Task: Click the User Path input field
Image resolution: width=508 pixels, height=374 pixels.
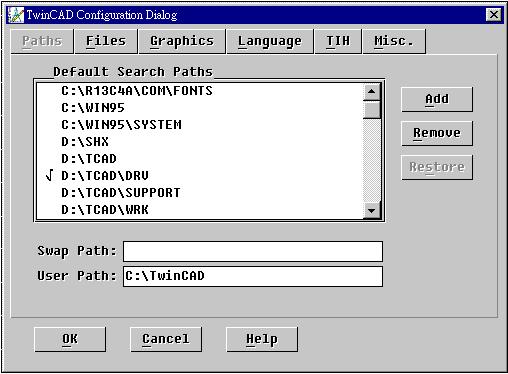Action: pos(253,277)
